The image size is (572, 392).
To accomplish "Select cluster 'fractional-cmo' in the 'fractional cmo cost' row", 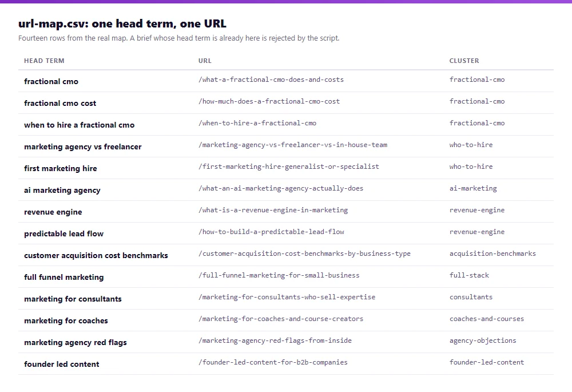I will click(477, 101).
